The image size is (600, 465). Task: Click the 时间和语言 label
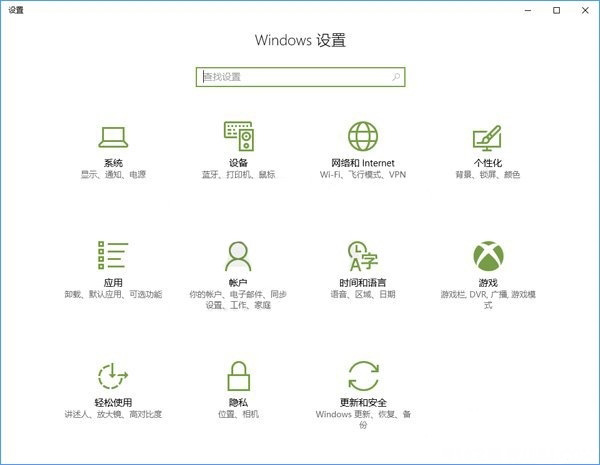tap(363, 283)
